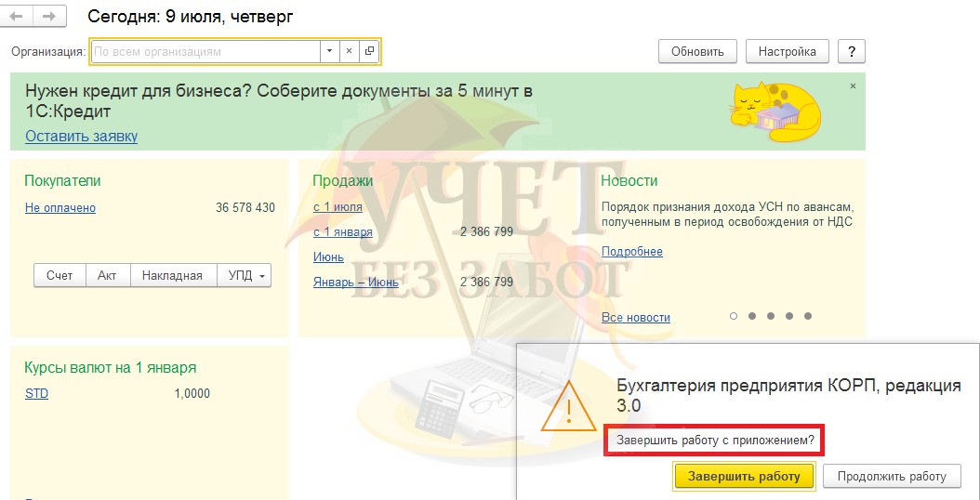The width and height of the screenshot is (980, 500).
Task: Select the second news pagination dot
Action: 752,316
